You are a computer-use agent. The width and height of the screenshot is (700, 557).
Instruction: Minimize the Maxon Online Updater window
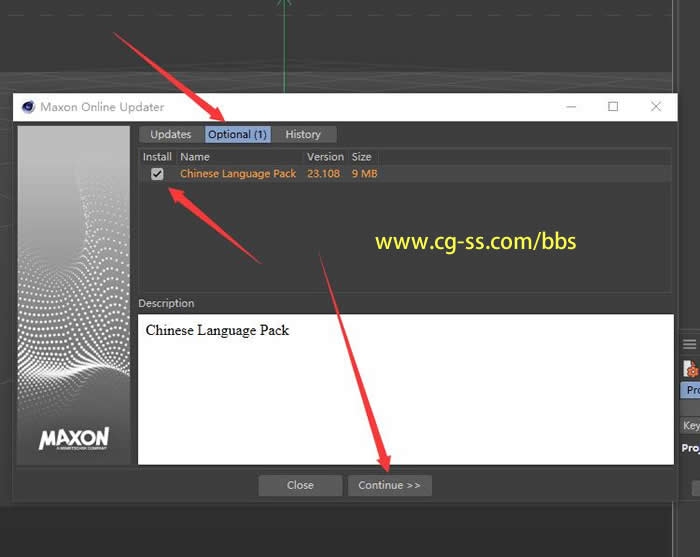pos(571,107)
